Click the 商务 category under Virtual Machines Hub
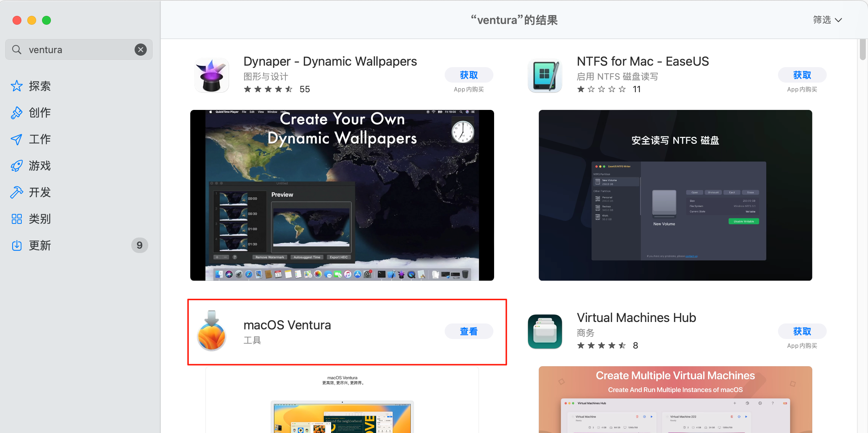 tap(586, 333)
